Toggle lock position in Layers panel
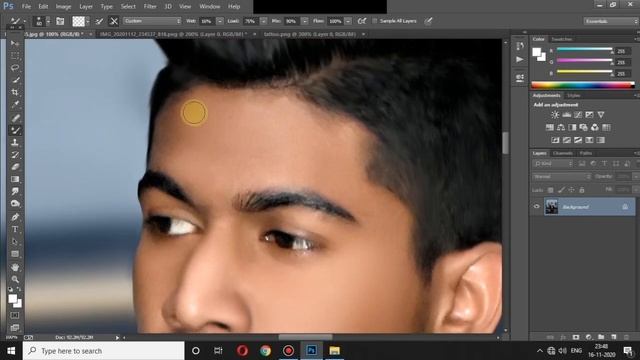640x360 pixels. pos(571,190)
